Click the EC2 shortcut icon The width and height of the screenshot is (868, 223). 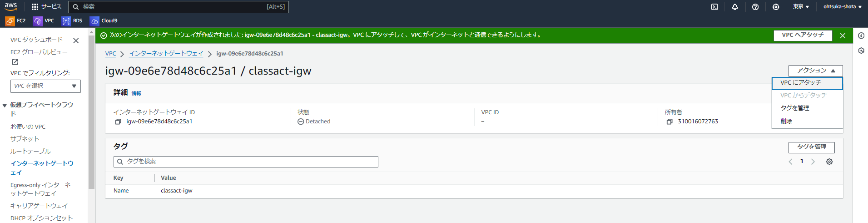click(x=10, y=21)
